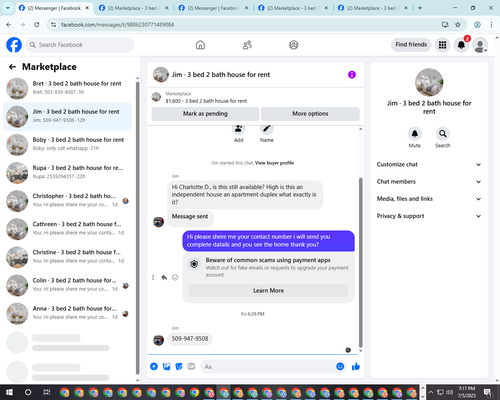Open Boby's conversation in the list
The image size is (500, 400).
click(x=67, y=144)
